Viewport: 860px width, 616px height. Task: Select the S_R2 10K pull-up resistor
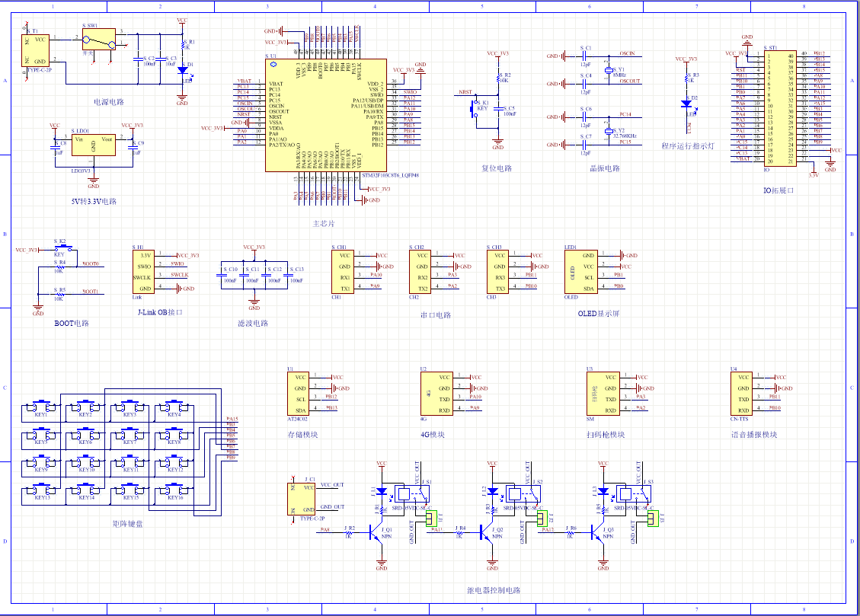coord(498,79)
